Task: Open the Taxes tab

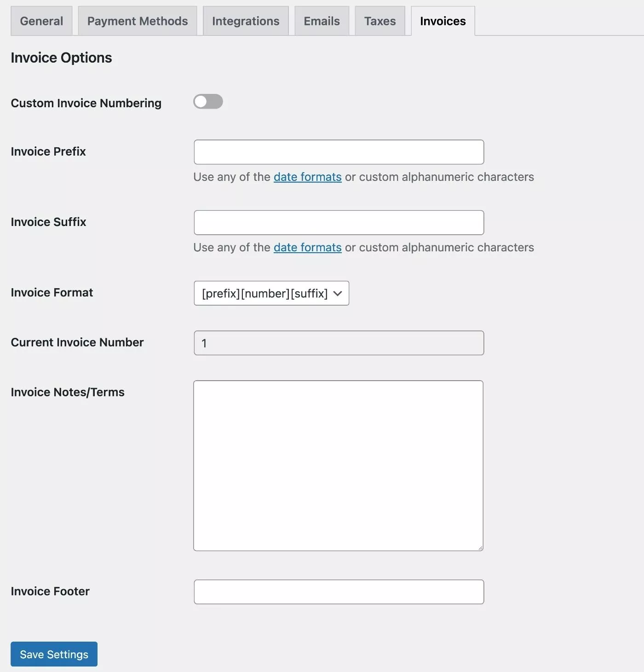Action: point(380,21)
